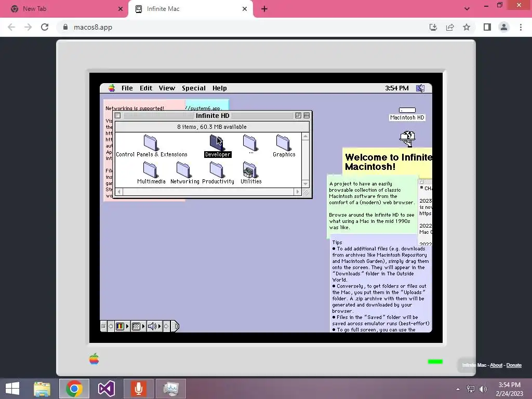This screenshot has height=399, width=532.
Task: Click the Control Strip close box
Action: [103, 326]
